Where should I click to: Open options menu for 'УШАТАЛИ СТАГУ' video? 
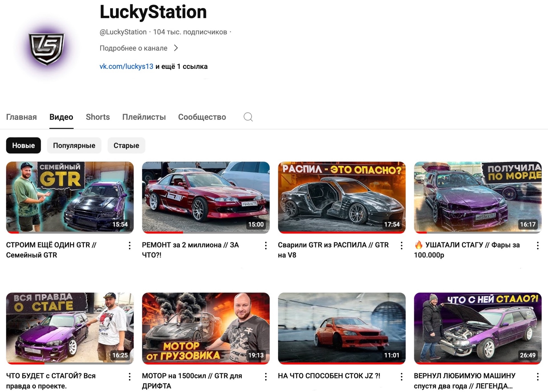click(538, 246)
